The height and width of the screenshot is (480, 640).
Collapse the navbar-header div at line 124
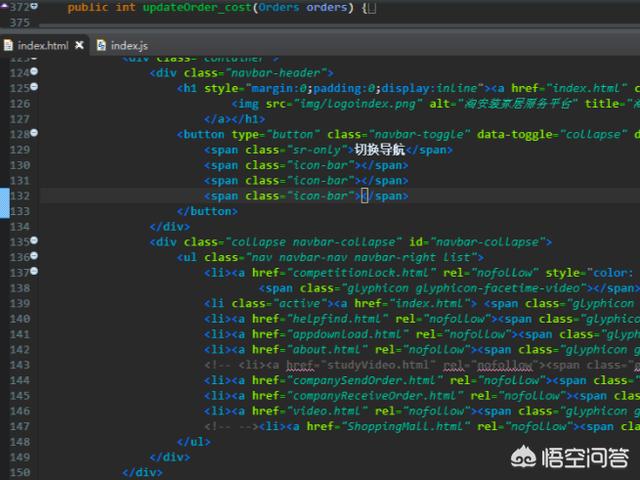(34, 71)
